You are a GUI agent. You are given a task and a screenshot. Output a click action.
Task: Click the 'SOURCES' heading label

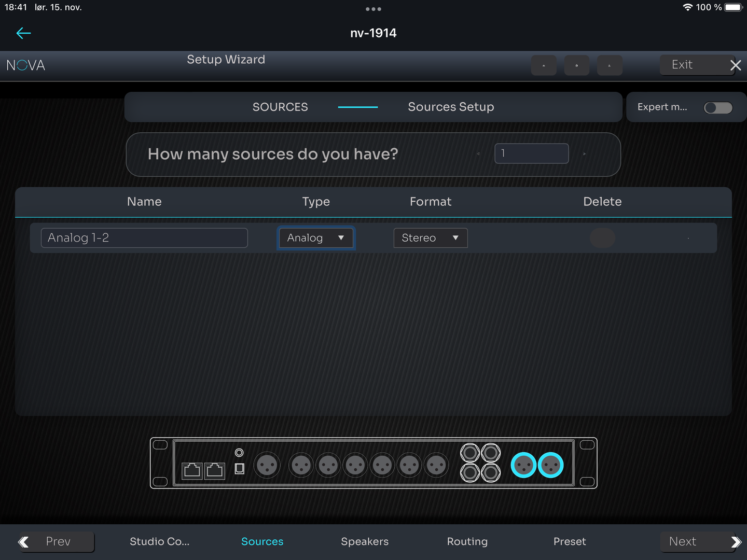tap(280, 107)
